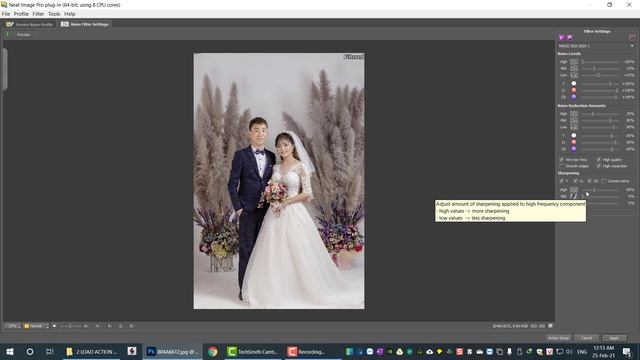Image resolution: width=640 pixels, height=360 pixels.
Task: Click the Action Setup button
Action: (x=558, y=338)
